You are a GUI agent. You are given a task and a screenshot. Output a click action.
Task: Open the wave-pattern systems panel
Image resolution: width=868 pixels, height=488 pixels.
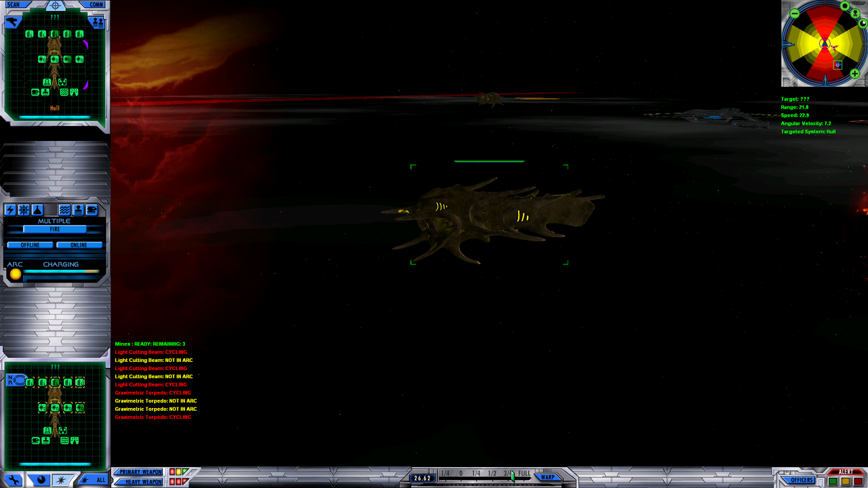(x=65, y=210)
